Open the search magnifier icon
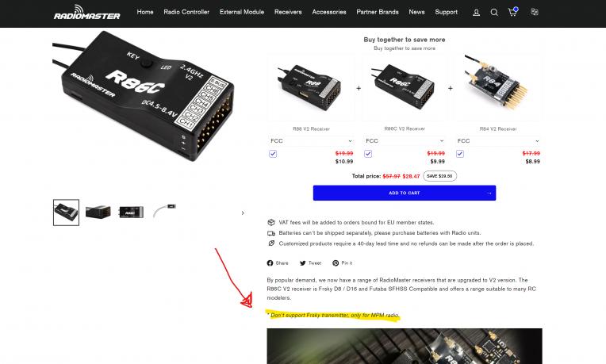 click(494, 13)
